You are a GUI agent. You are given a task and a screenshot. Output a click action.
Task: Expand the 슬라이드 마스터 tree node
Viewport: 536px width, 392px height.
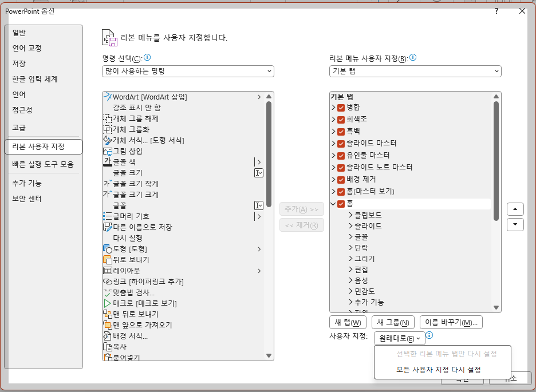(x=333, y=144)
